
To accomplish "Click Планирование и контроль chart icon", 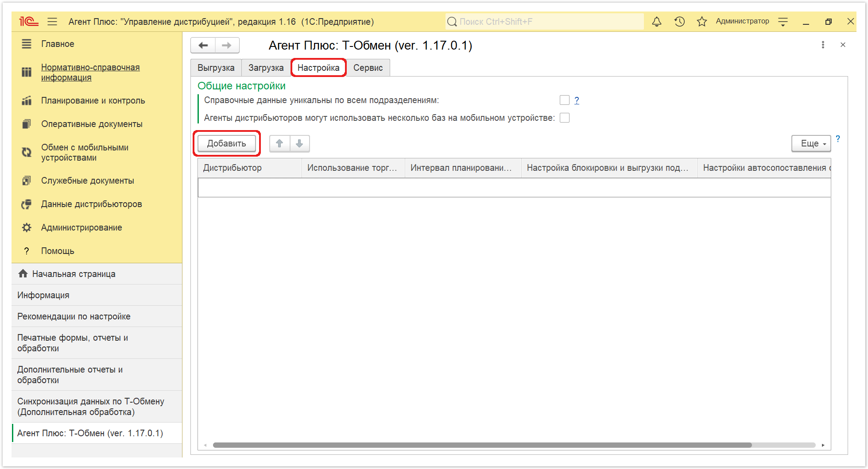I will 27,100.
